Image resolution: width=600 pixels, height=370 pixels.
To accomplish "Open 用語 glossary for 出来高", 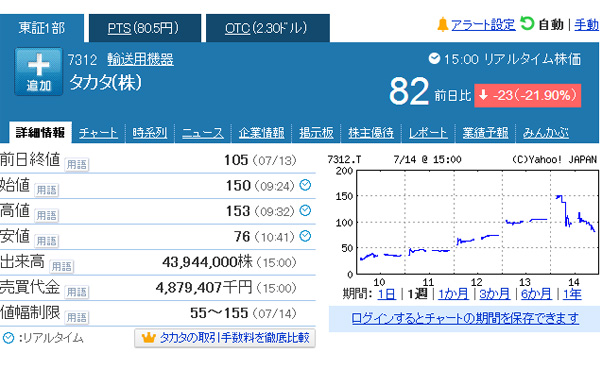I will (x=62, y=266).
